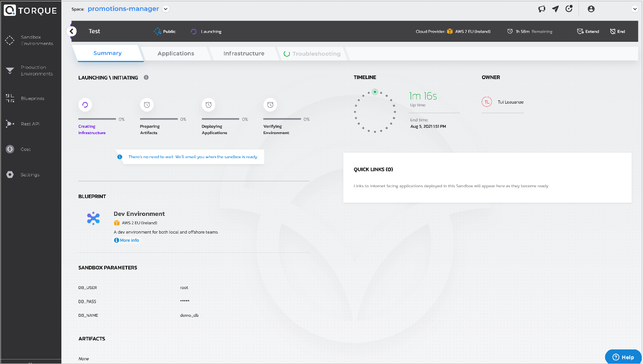Navigate to the Rest API page

tap(30, 124)
